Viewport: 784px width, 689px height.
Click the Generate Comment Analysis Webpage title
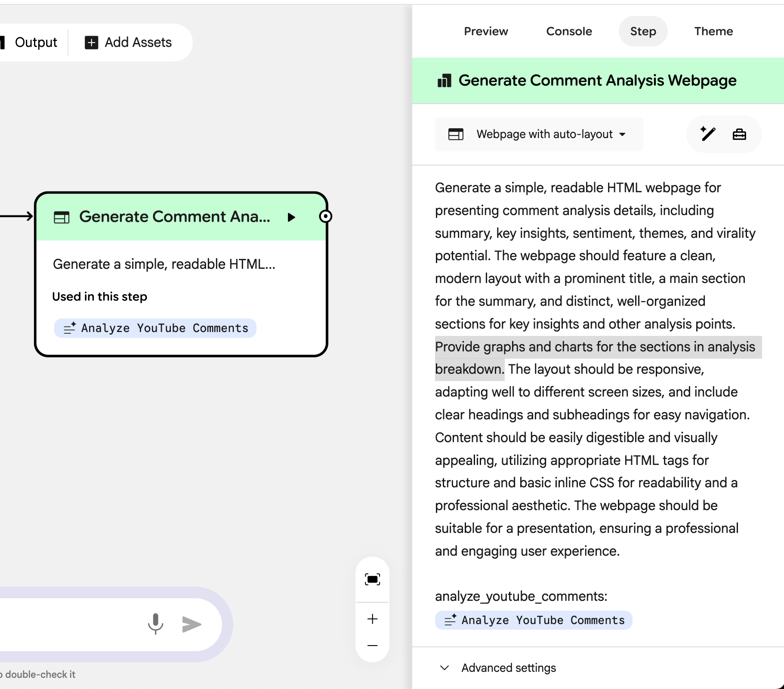tap(597, 80)
